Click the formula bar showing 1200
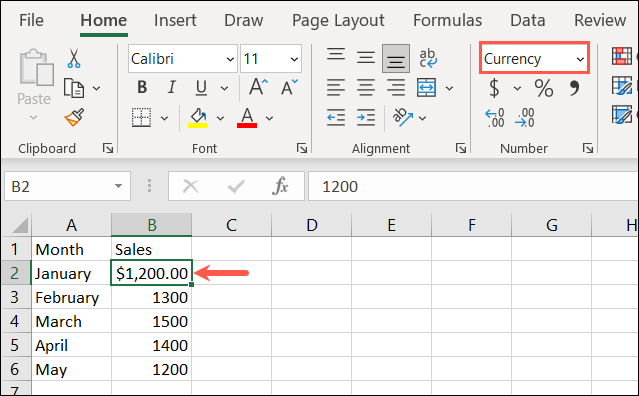This screenshot has height=396, width=639. coord(473,186)
